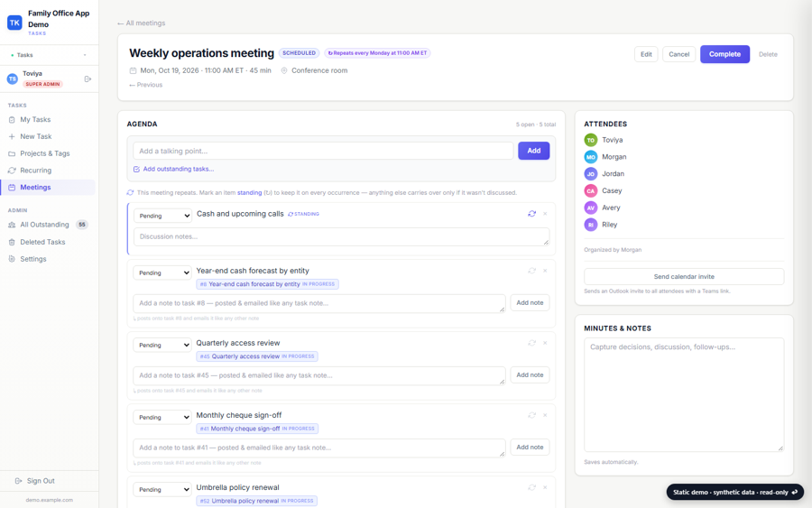Expand the Tasks module switcher in sidebar

tap(50, 55)
